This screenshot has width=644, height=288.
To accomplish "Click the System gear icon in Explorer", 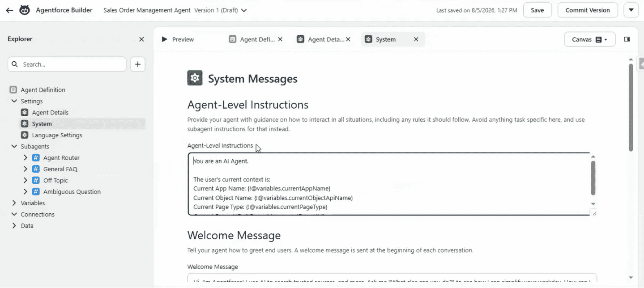I will click(25, 124).
